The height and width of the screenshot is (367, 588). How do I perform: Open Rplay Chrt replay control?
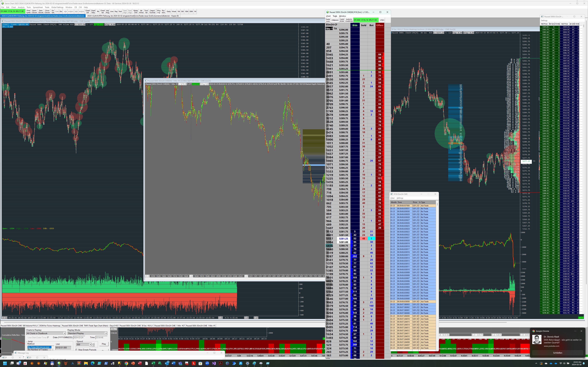[136, 11]
